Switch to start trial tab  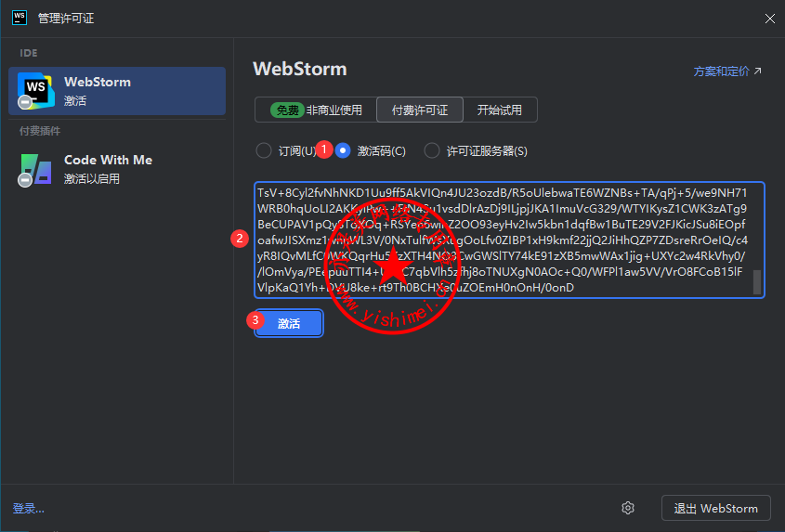pos(500,110)
